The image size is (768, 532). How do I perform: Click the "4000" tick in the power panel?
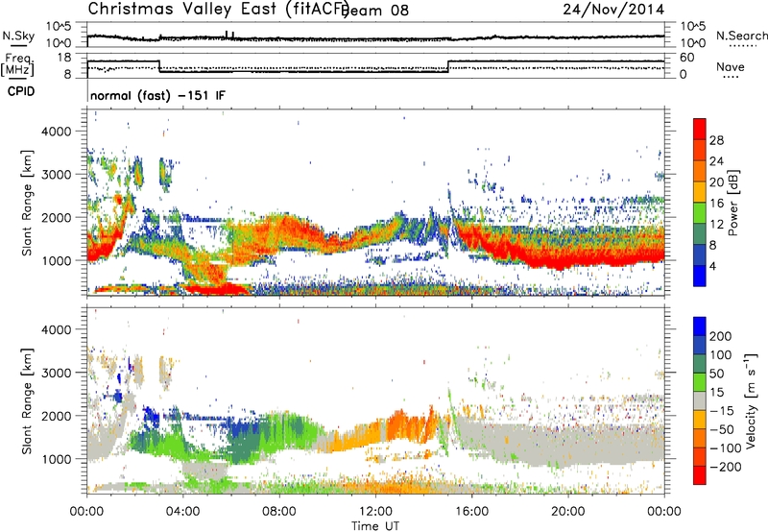[56, 132]
